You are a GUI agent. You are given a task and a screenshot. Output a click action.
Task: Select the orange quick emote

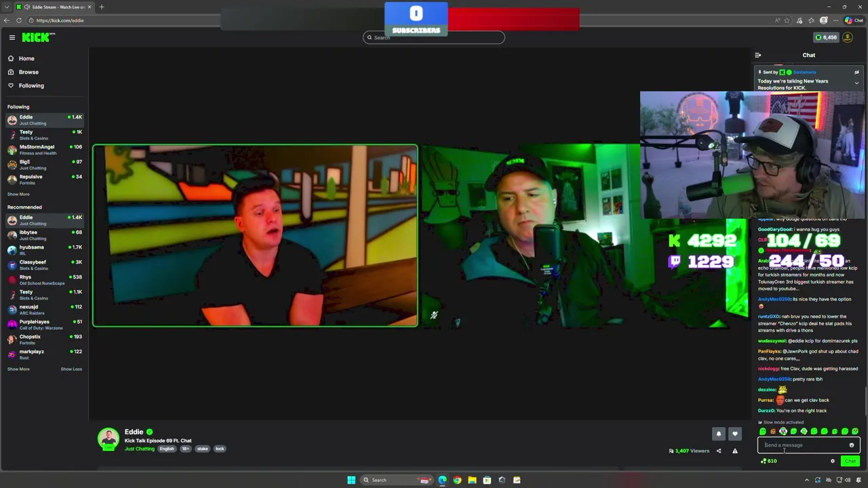coord(773,431)
